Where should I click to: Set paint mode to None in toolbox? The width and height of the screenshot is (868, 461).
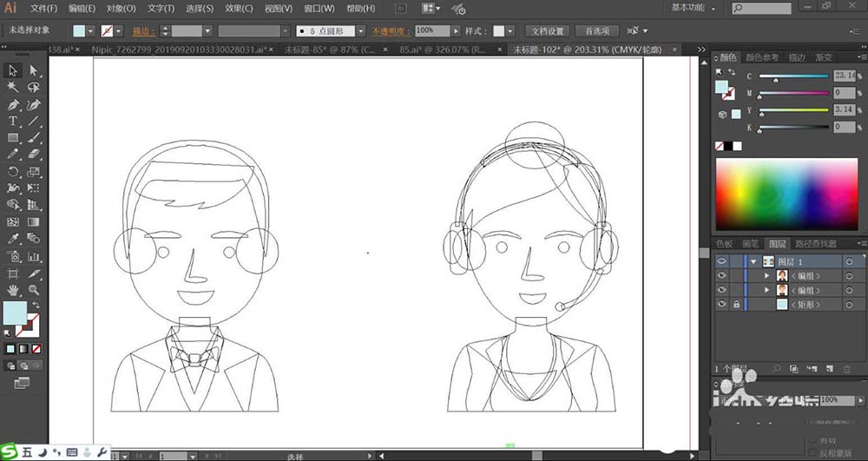point(36,349)
